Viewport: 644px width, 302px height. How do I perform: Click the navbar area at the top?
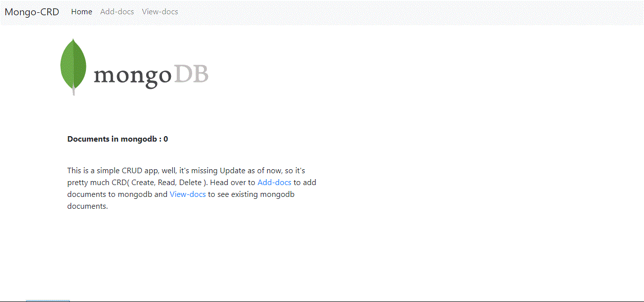click(x=322, y=11)
